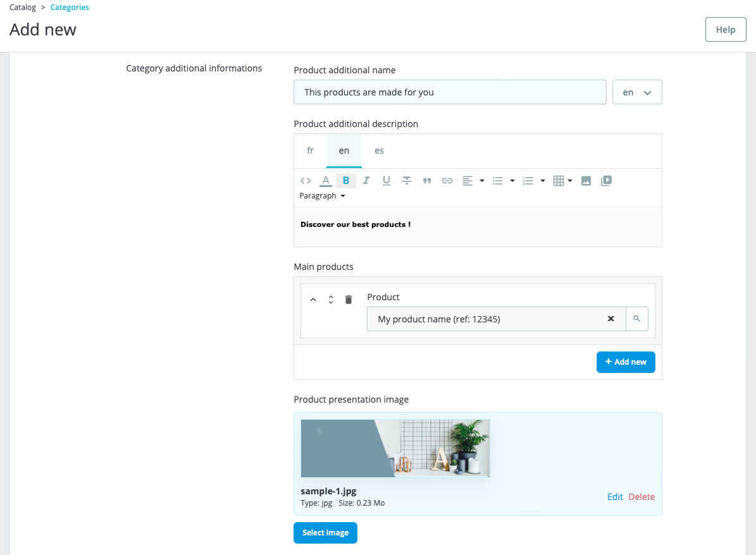Insert a table from the toolbar

click(x=559, y=180)
